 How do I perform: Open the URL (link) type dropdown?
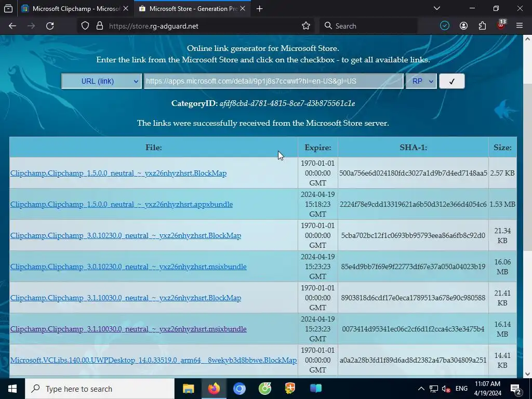[101, 82]
